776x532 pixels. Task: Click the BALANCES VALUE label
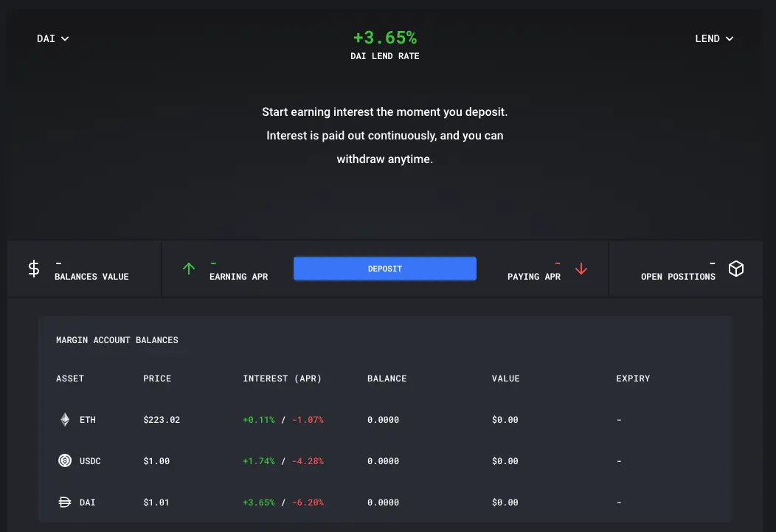click(x=91, y=277)
